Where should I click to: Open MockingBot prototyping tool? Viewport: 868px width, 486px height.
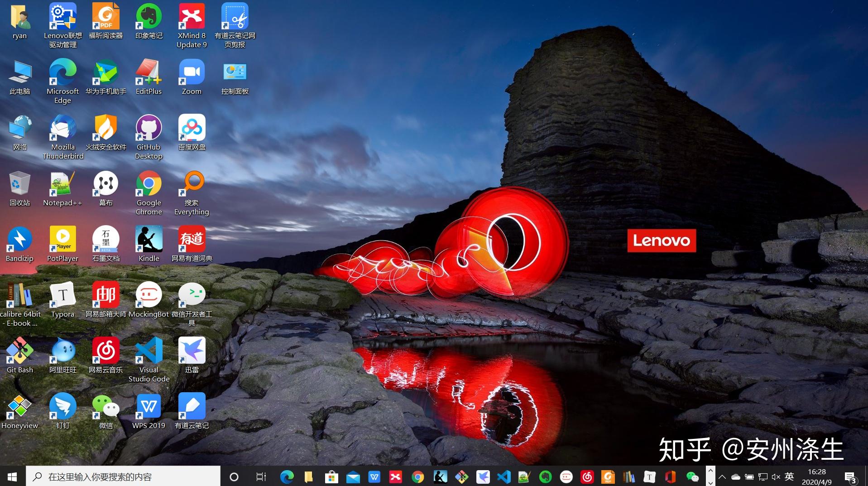pyautogui.click(x=149, y=294)
